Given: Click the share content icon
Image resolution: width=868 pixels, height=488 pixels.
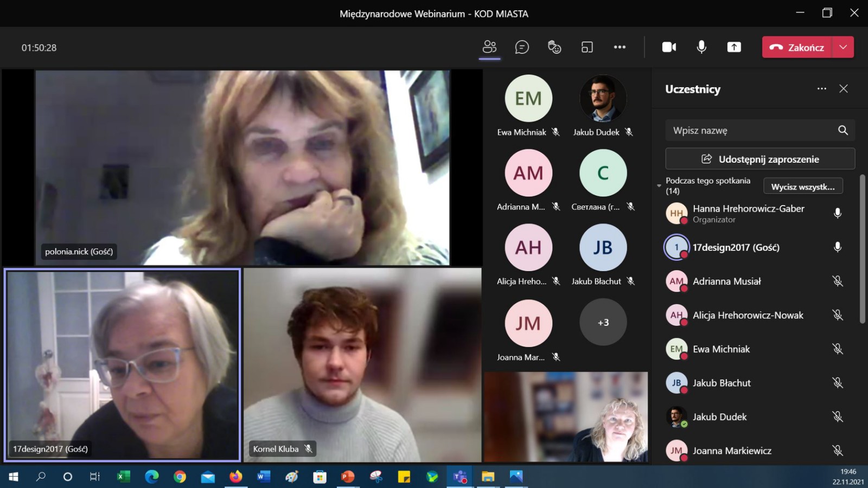Looking at the screenshot, I should click(734, 47).
